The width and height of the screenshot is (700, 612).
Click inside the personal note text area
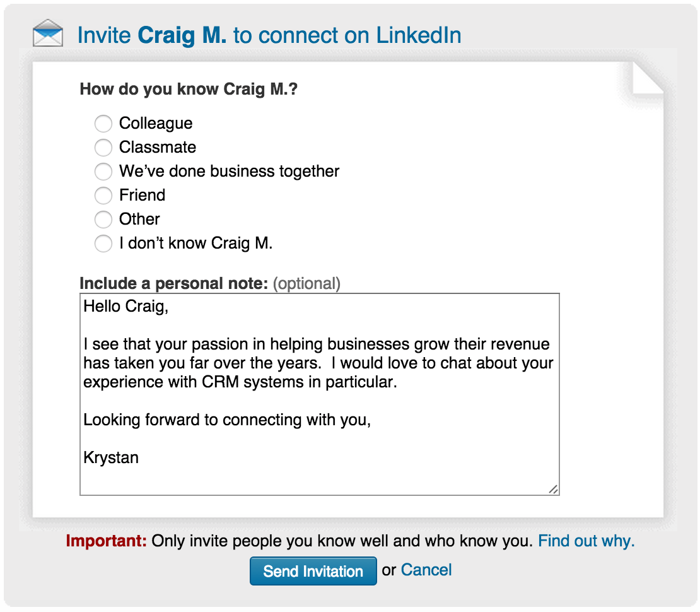pos(320,394)
